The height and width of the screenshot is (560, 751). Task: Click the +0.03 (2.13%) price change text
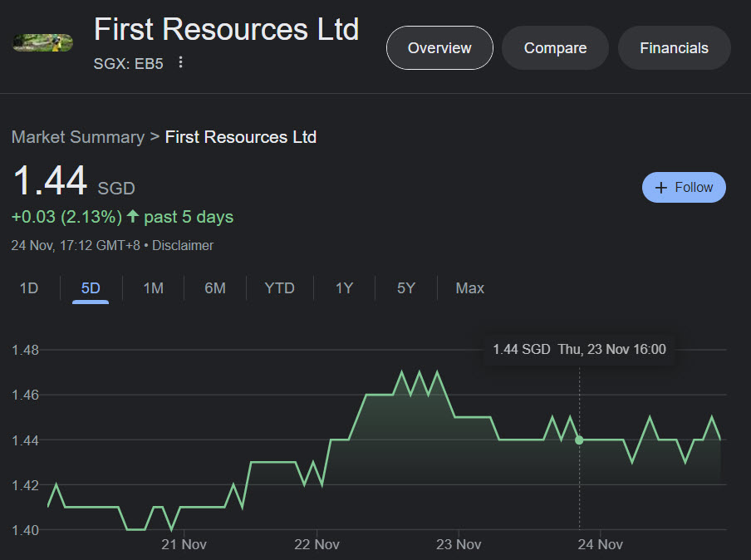tap(66, 217)
